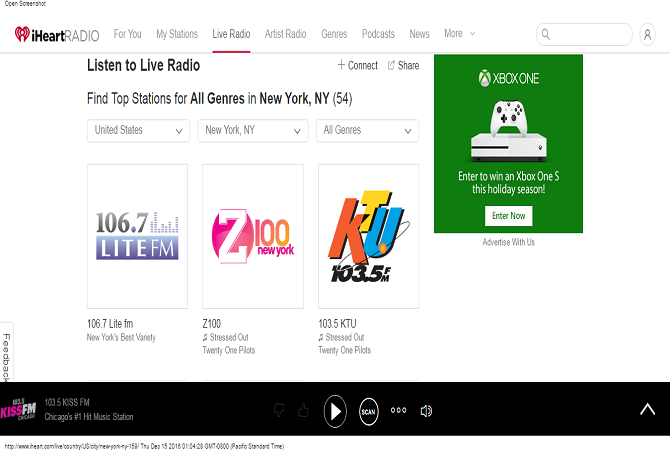Select the Live Radio tab
The image size is (670, 450).
click(x=231, y=34)
